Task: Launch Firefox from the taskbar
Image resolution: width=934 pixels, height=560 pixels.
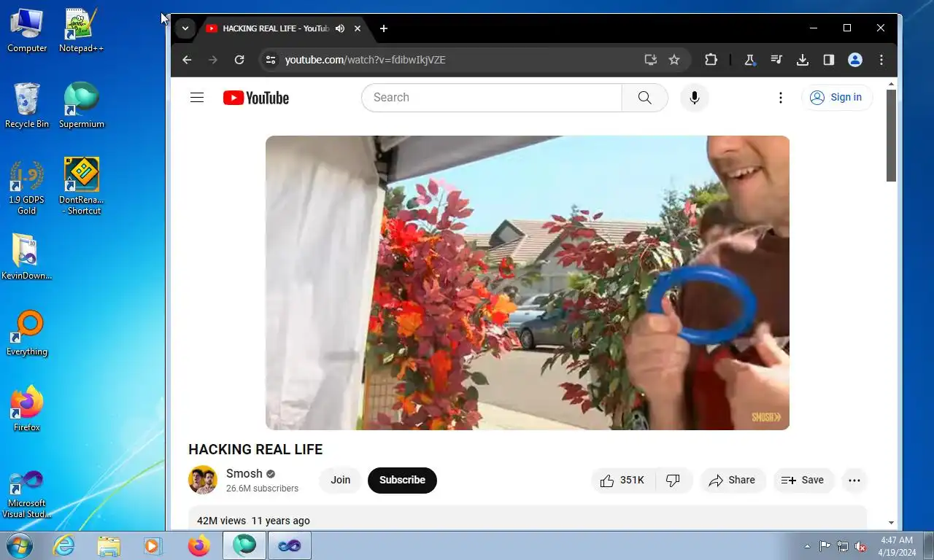Action: point(198,545)
